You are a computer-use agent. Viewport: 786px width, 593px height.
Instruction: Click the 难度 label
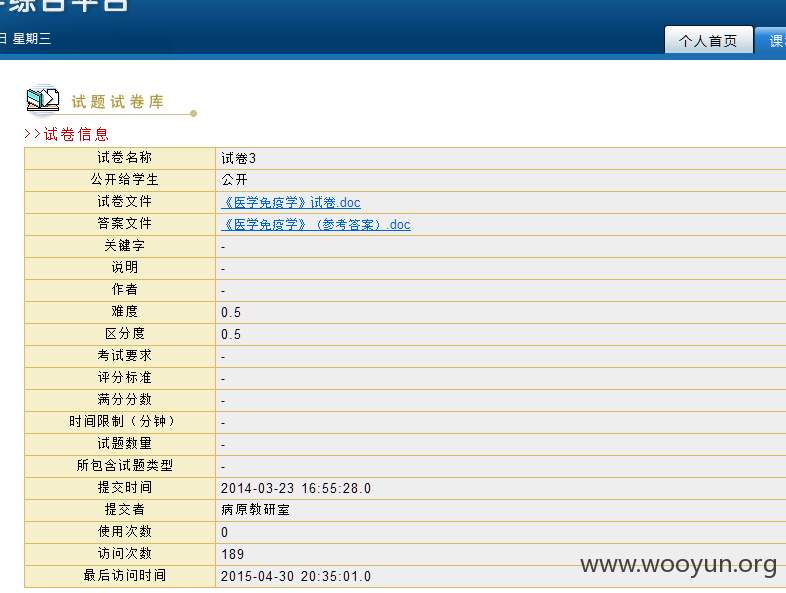point(124,311)
